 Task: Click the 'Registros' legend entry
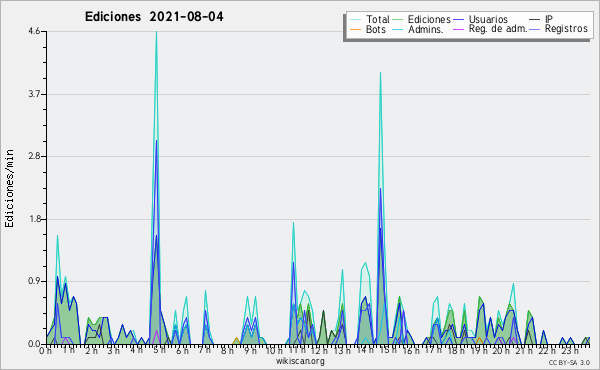566,29
